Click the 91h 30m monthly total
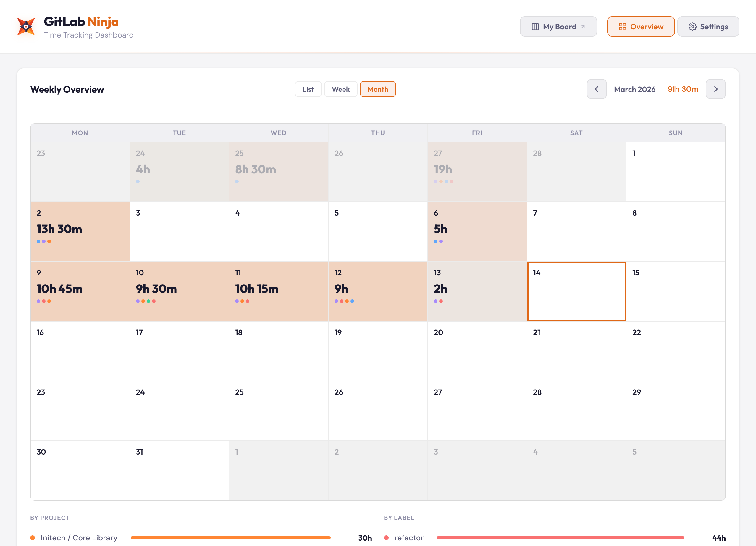Image resolution: width=756 pixels, height=546 pixels. (x=683, y=89)
